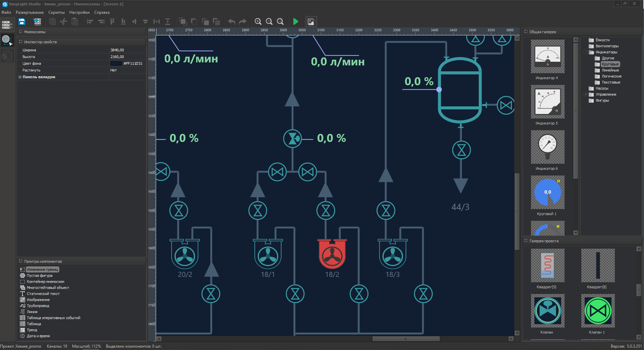
Task: Collapse the Мнемосхемы panel
Action: (20, 32)
